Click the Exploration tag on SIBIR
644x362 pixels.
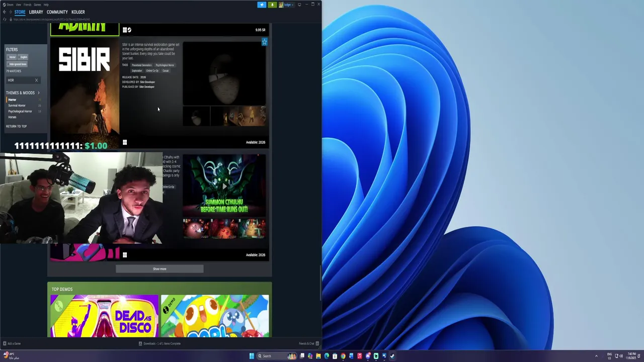[137, 71]
